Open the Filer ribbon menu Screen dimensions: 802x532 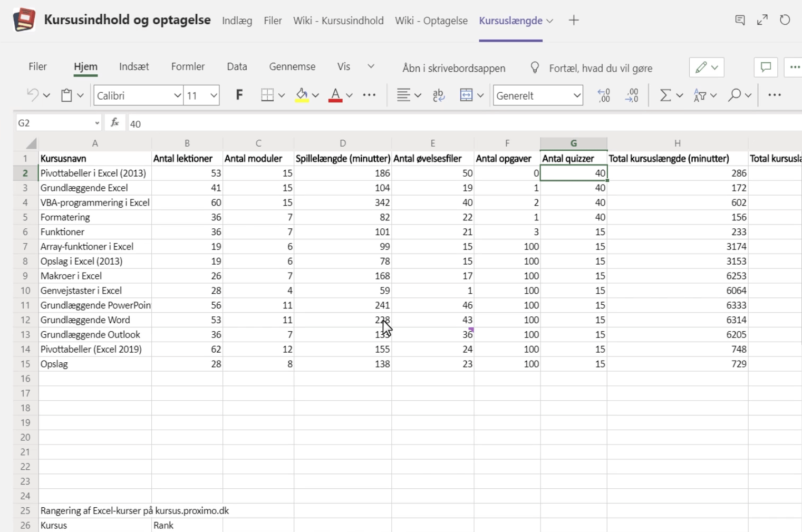pos(37,66)
